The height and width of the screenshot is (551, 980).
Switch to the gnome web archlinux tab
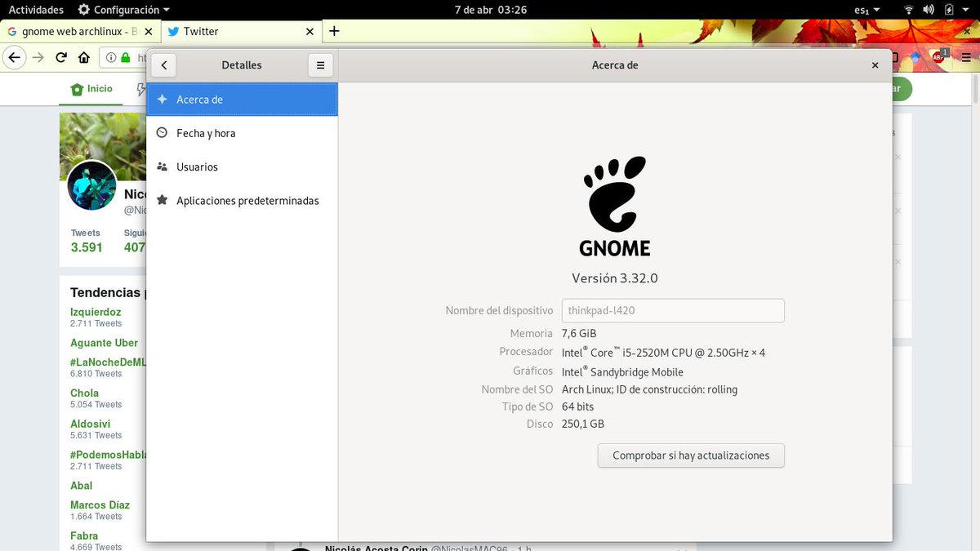click(79, 31)
